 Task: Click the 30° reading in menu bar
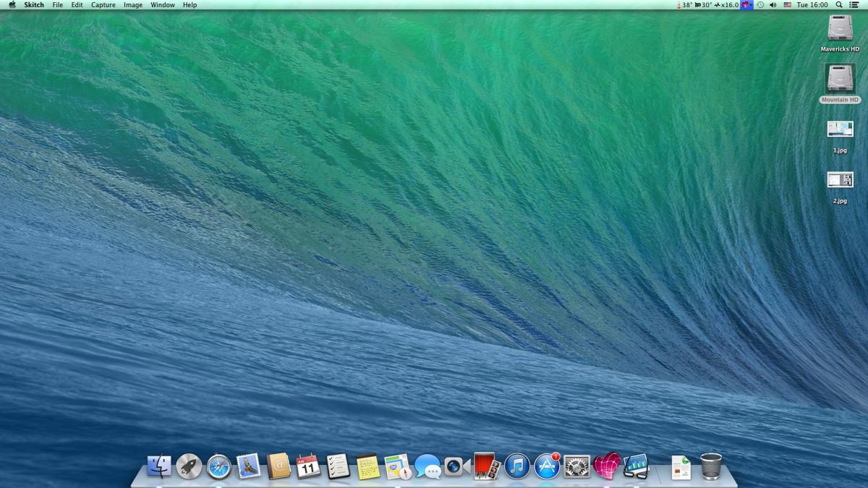point(705,5)
